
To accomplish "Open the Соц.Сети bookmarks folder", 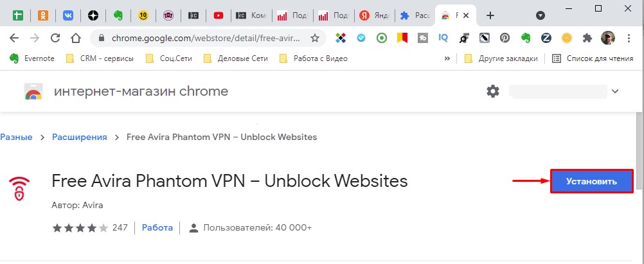I will pyautogui.click(x=169, y=58).
